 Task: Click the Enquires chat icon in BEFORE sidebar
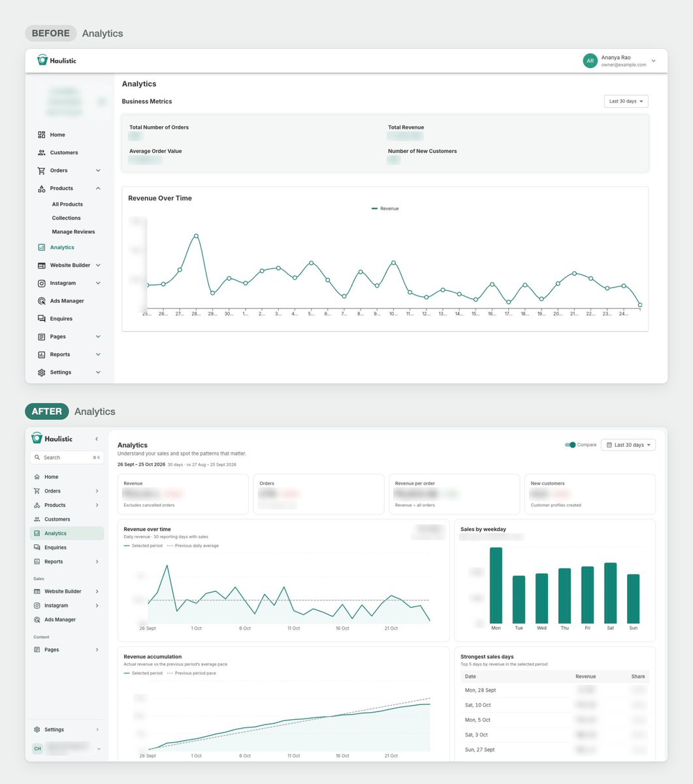point(42,319)
